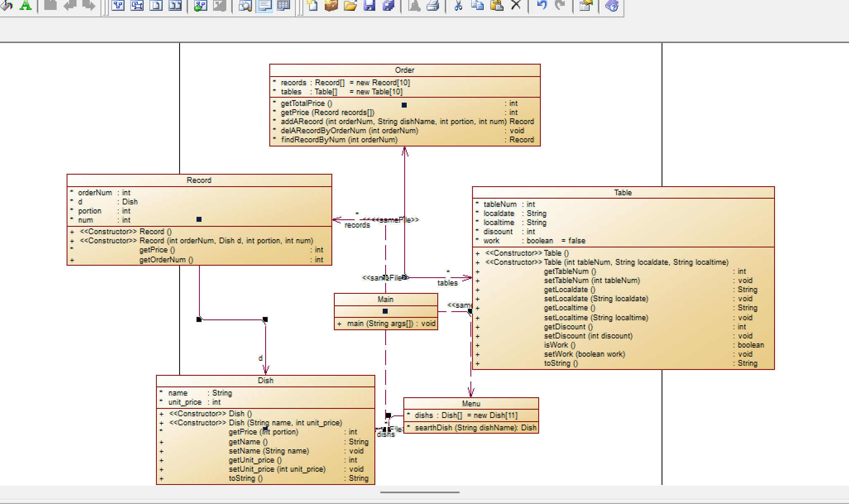Click the Undo arrow icon

tap(541, 5)
